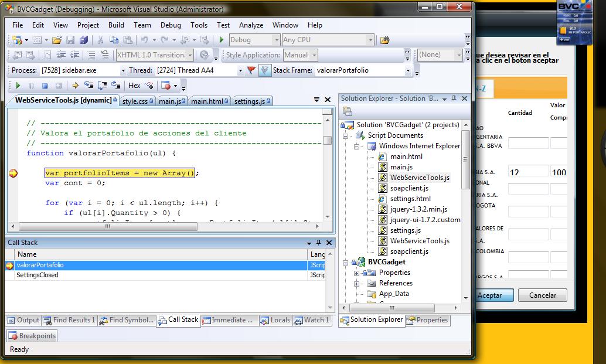This screenshot has width=606, height=364.
Task: Open the Debug menu
Action: pyautogui.click(x=171, y=25)
